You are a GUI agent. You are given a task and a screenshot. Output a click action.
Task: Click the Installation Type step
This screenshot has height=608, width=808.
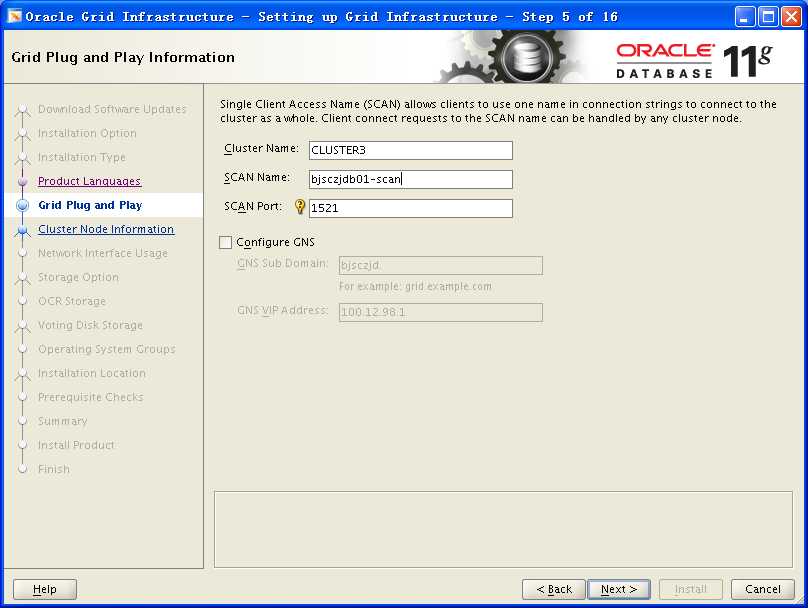pos(81,157)
